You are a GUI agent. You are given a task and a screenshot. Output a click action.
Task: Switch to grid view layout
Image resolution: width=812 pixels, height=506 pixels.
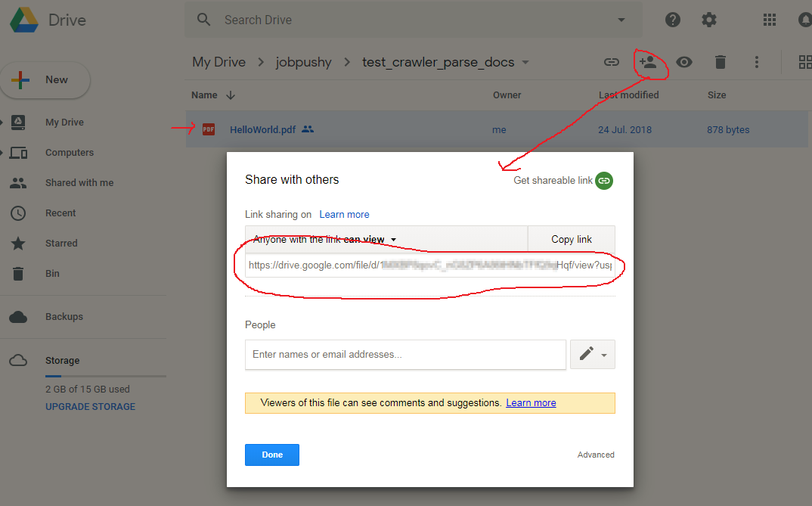(x=804, y=62)
